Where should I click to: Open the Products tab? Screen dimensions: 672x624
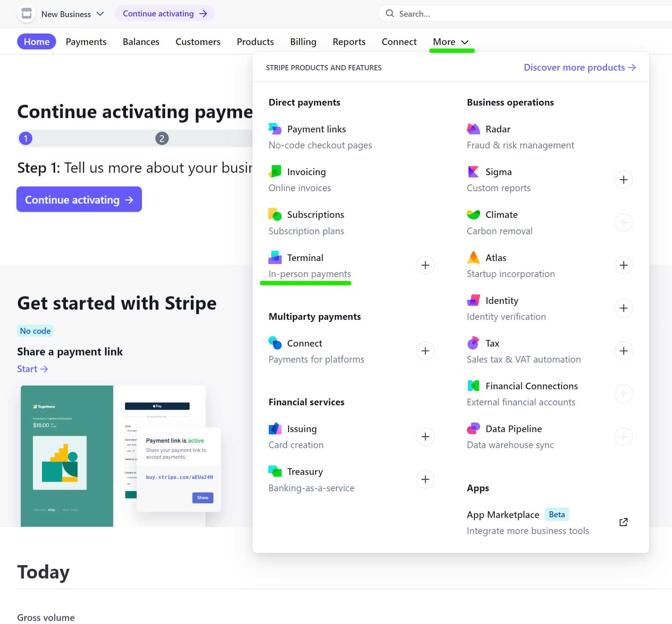pyautogui.click(x=255, y=42)
